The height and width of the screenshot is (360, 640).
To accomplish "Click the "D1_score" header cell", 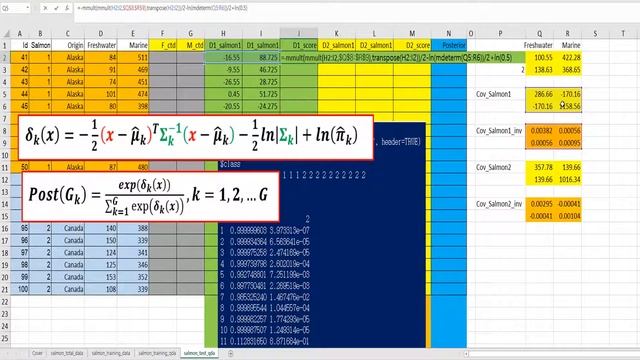I will coord(299,45).
